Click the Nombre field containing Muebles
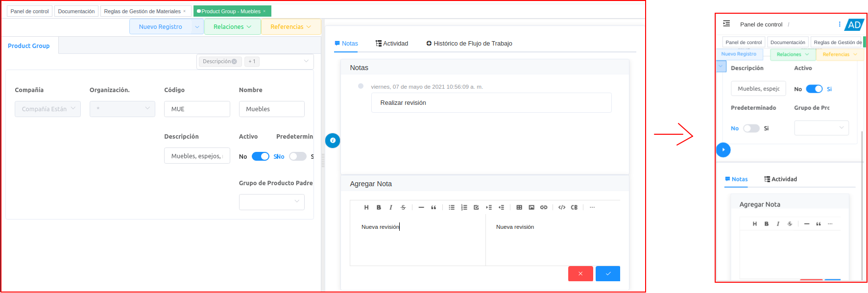 tap(271, 109)
